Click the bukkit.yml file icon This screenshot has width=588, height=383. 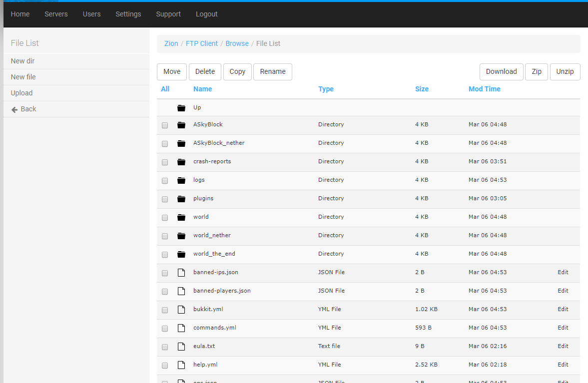(181, 310)
